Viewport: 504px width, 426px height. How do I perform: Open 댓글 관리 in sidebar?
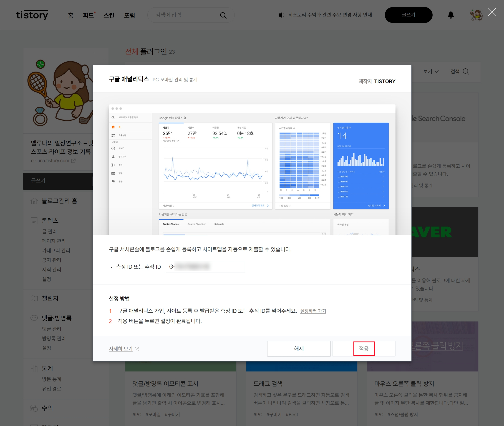pyautogui.click(x=51, y=329)
